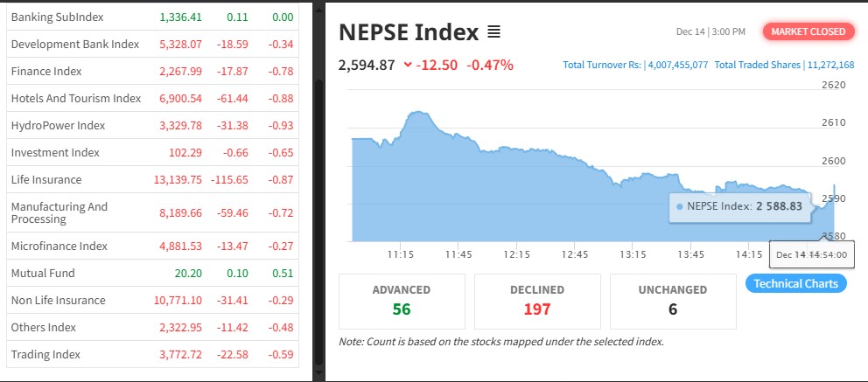
Task: Click the 12:45 mark on chart timeline
Action: (575, 254)
